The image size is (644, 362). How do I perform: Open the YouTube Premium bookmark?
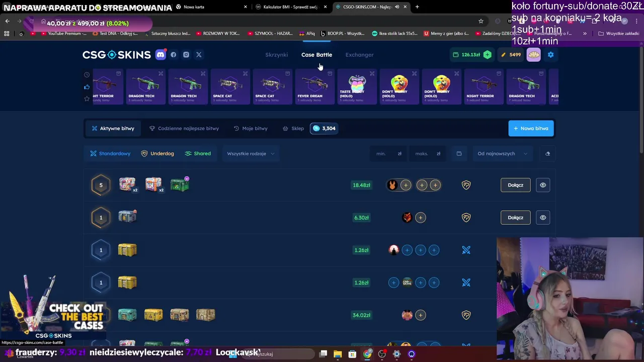pyautogui.click(x=63, y=34)
